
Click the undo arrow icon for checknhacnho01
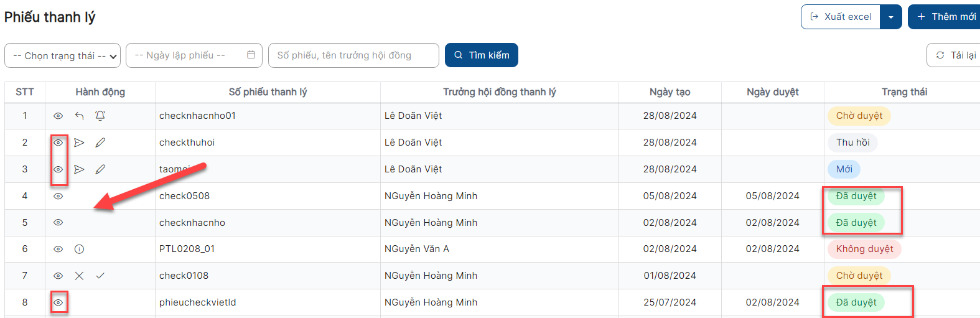click(79, 116)
